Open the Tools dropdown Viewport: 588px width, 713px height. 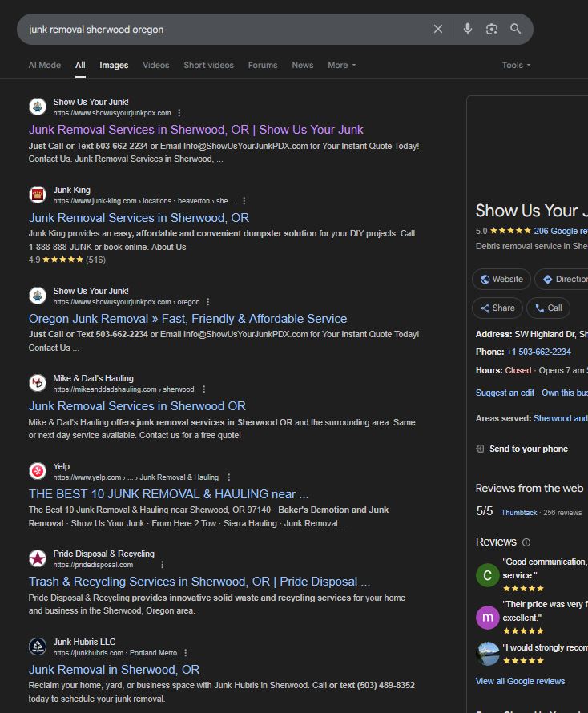[516, 66]
